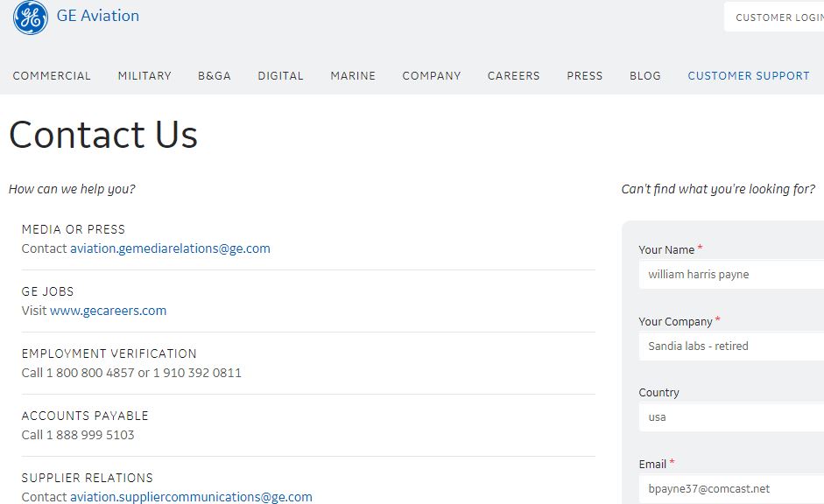
Task: Click the "Can't find what you're looking for?" text
Action: [x=718, y=189]
